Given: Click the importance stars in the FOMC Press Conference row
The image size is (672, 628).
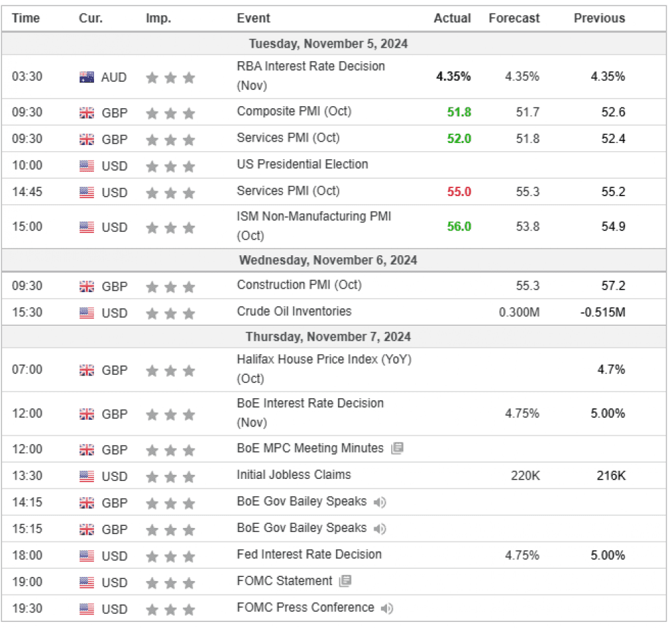Looking at the screenshot, I should coord(170,609).
